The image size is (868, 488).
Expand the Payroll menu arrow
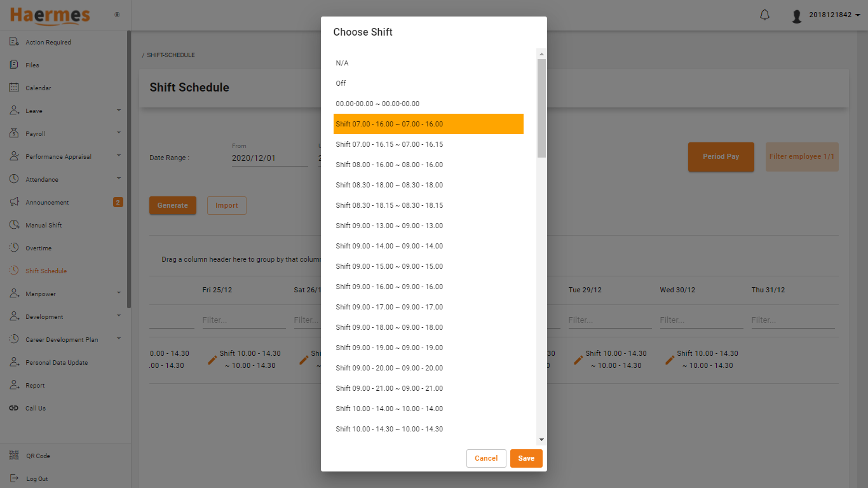pyautogui.click(x=119, y=133)
